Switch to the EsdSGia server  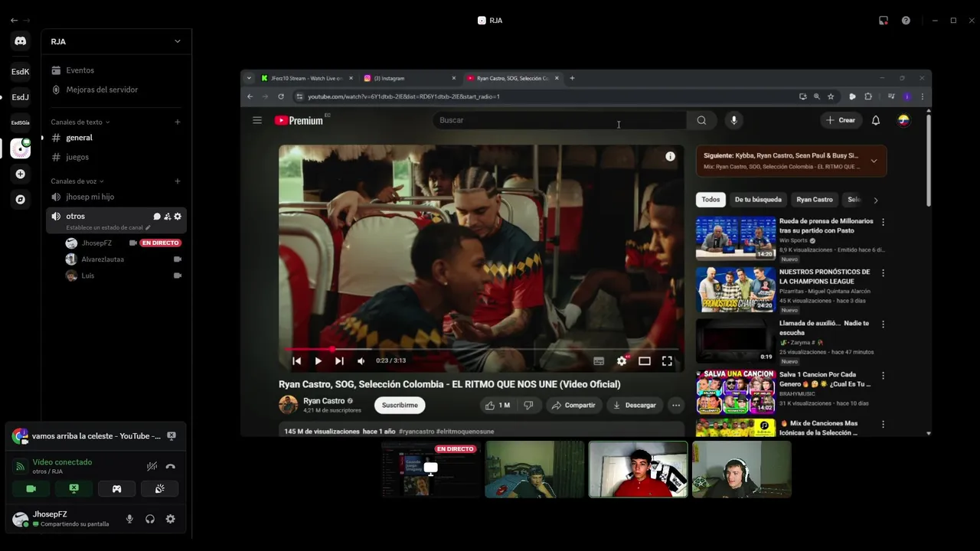(21, 122)
